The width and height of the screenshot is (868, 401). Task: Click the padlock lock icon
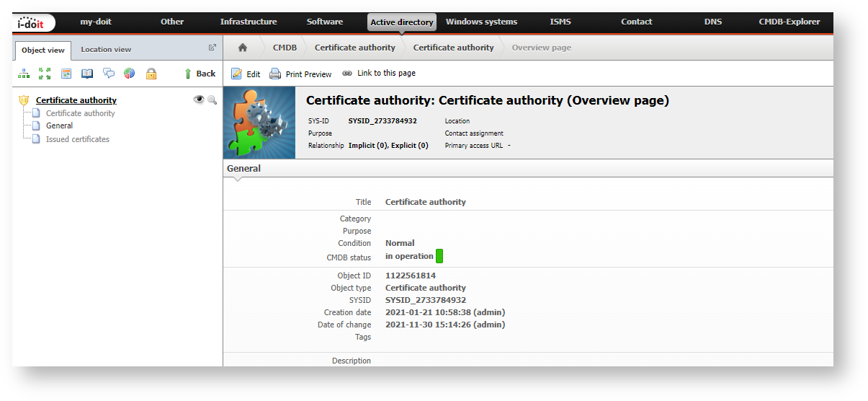pyautogui.click(x=151, y=74)
